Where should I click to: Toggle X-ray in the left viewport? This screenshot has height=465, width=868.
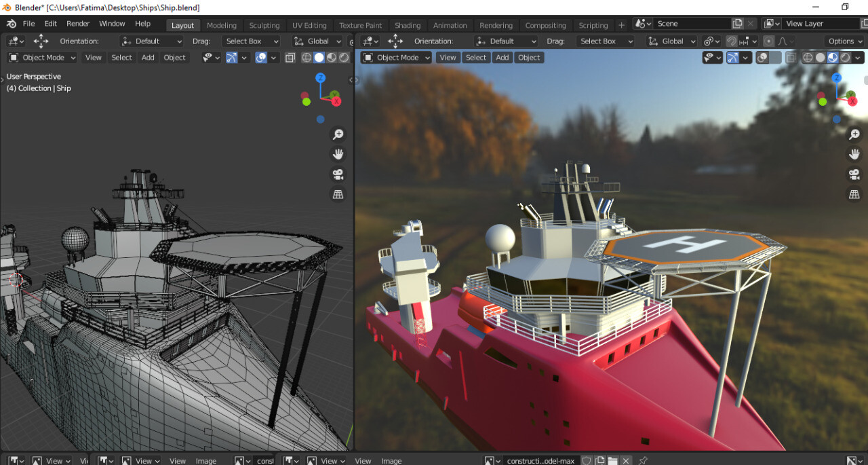pos(290,58)
